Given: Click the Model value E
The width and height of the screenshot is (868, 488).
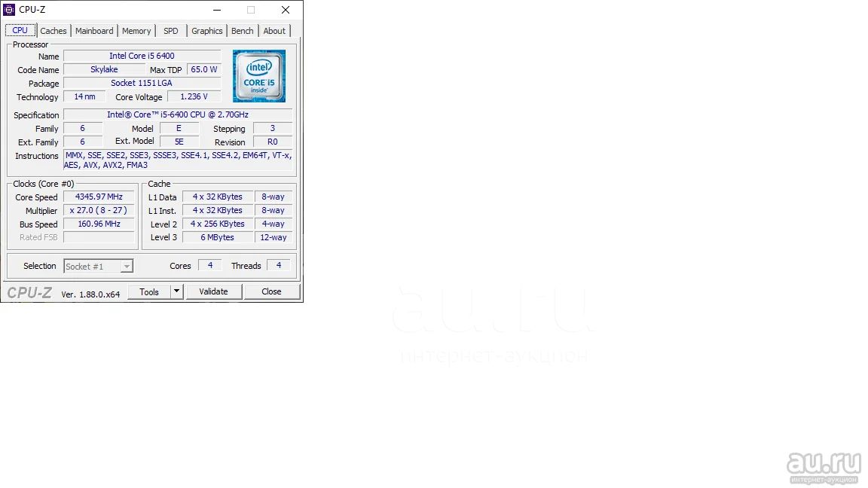Looking at the screenshot, I should coord(179,128).
